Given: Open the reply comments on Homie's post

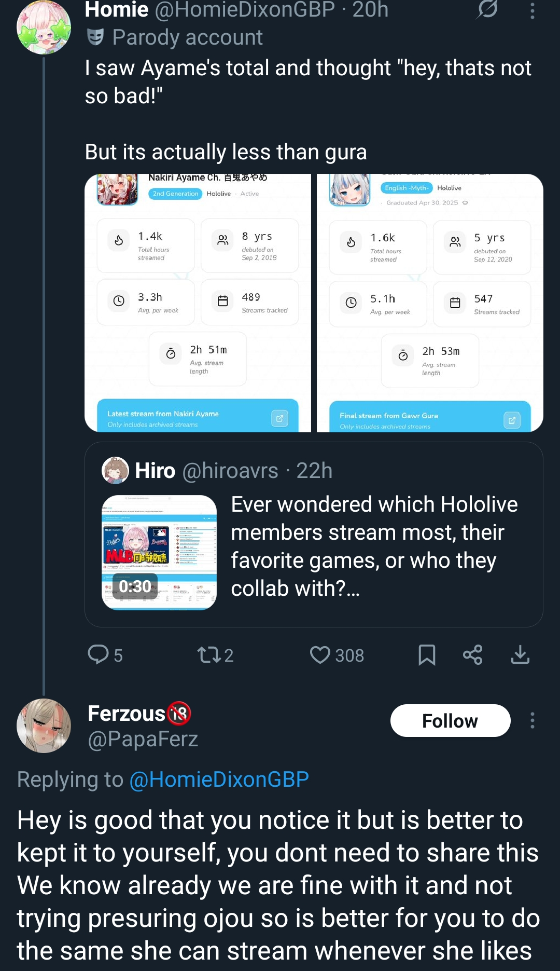Looking at the screenshot, I should (x=105, y=655).
